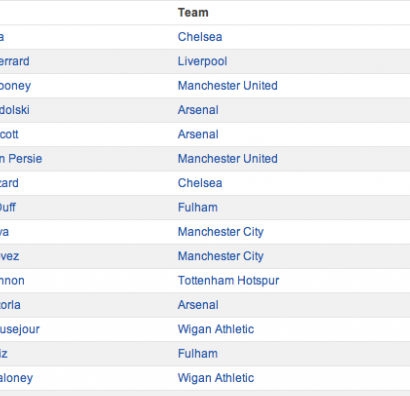Viewport: 410px width, 396px height.
Task: Click Chelsea link in first row
Action: pyautogui.click(x=200, y=37)
